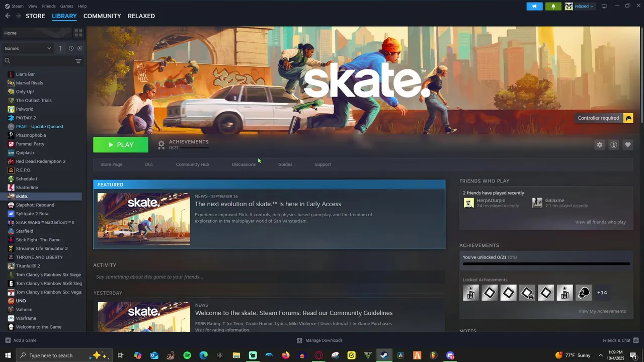Show hidden system tray icons
The image size is (644, 362).
point(600,355)
